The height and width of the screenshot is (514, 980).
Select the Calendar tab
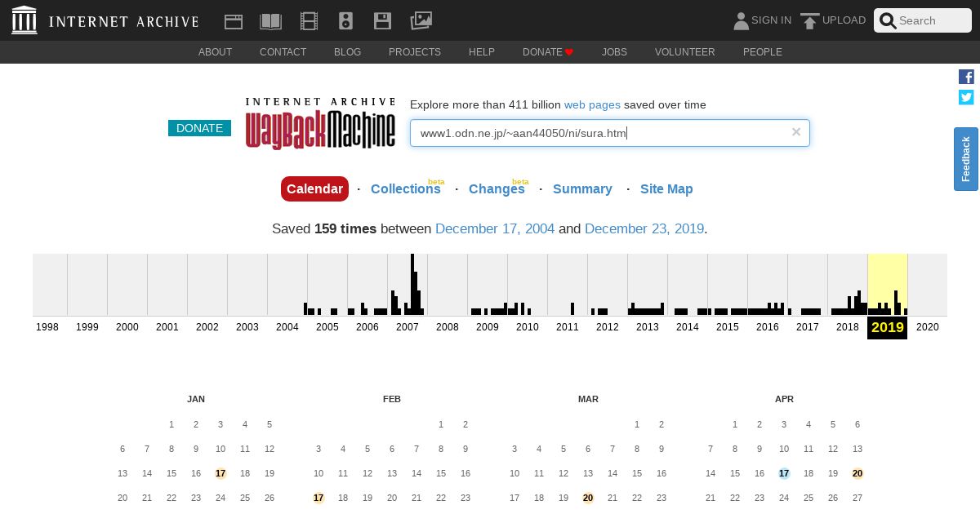tap(314, 188)
